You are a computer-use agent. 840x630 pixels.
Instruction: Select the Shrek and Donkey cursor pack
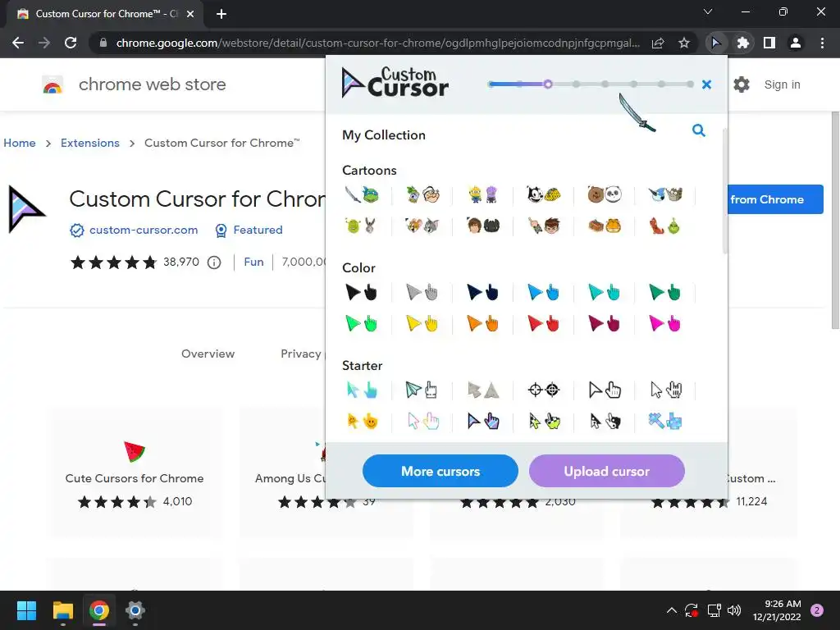[x=362, y=226]
